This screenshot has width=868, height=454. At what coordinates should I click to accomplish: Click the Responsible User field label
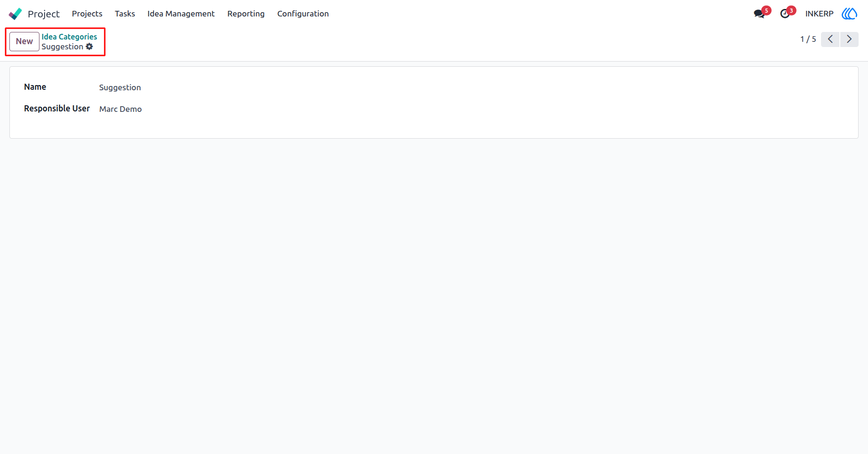pos(57,109)
